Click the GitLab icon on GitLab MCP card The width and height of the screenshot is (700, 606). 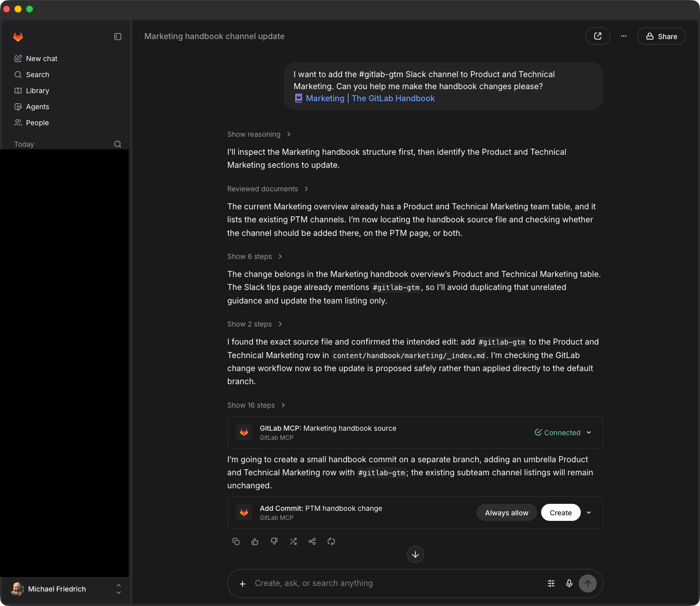pos(244,432)
